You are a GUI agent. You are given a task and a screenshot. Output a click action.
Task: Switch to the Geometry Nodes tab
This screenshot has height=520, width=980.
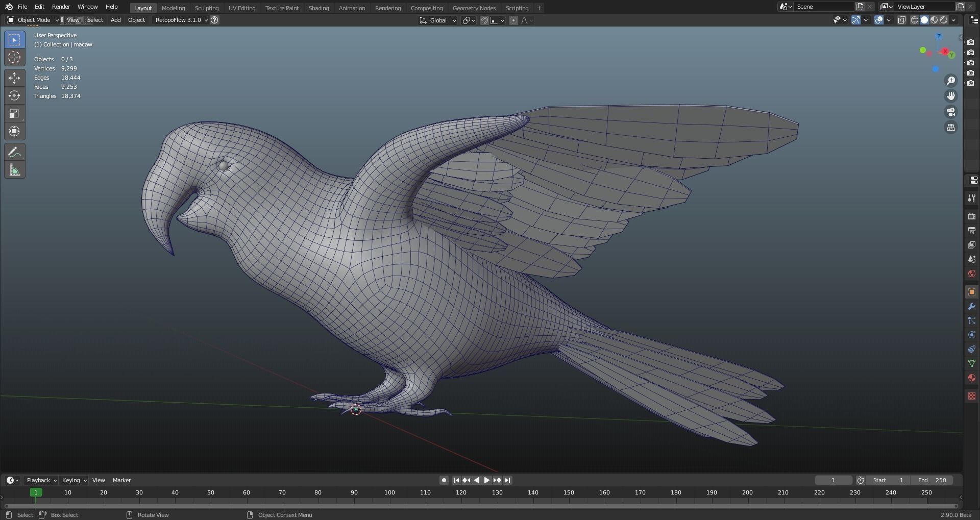tap(474, 8)
